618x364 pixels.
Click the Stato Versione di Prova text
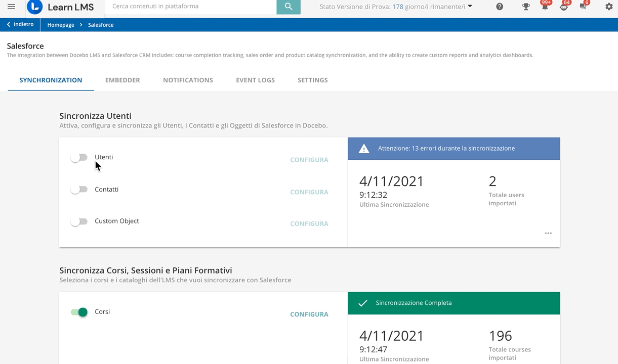point(392,7)
